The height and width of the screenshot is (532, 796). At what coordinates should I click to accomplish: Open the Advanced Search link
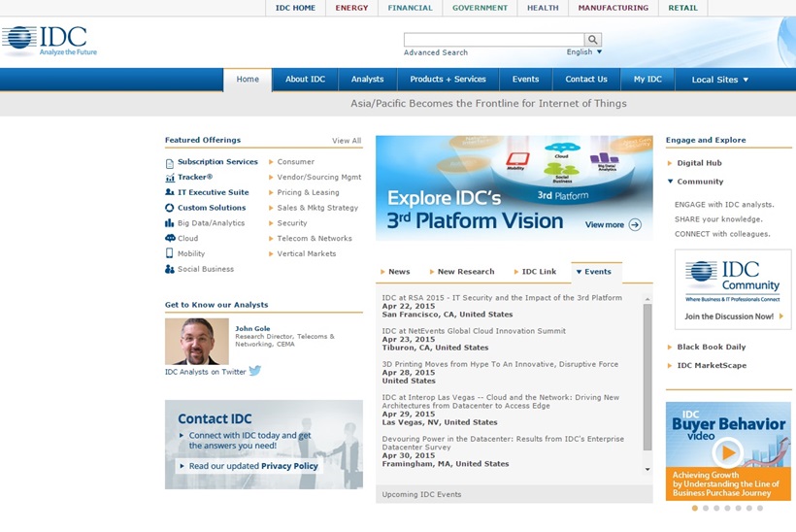click(436, 52)
